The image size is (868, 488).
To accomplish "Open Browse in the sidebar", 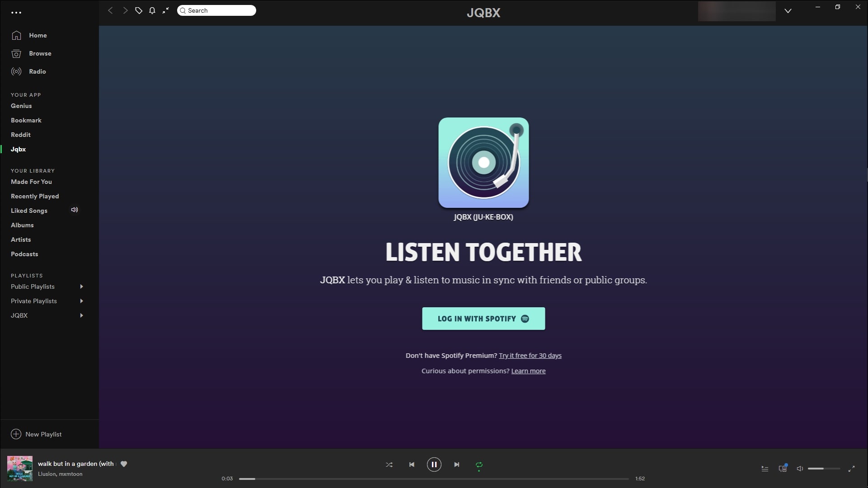I will point(40,53).
